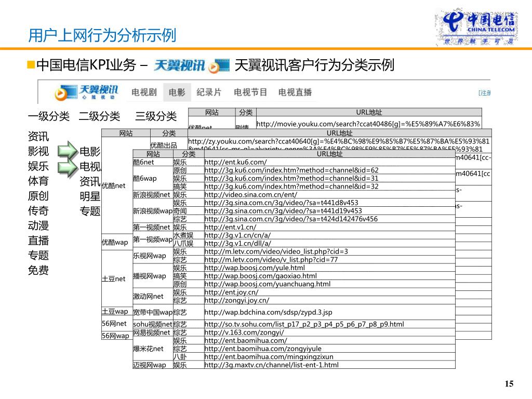Screen dimensions: 532x399
Task: Click the 二级分类 heading
Action: pos(99,116)
